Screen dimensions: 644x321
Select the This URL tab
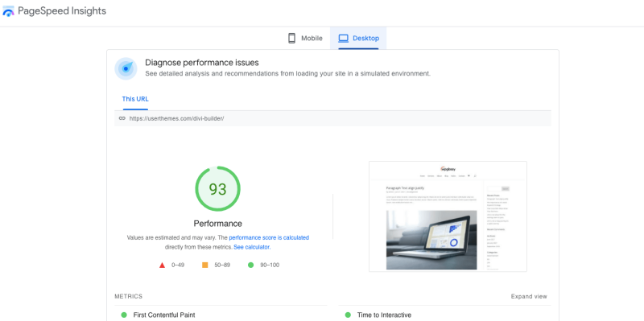point(135,99)
